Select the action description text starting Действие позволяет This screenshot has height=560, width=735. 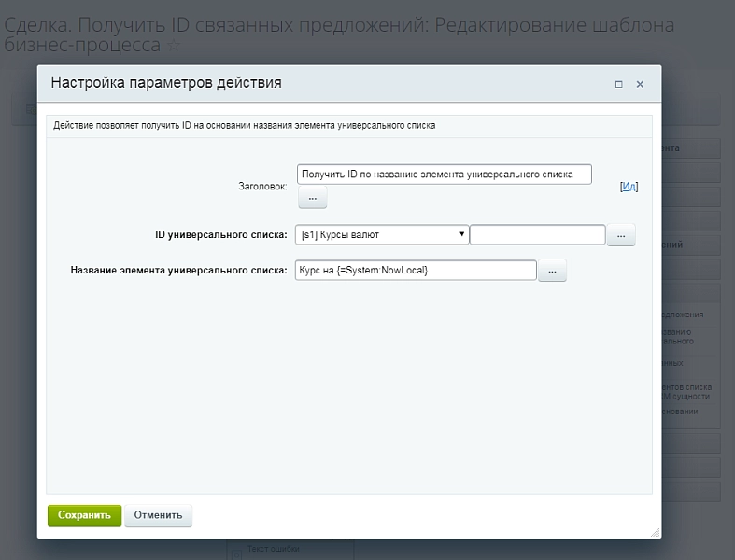[244, 126]
